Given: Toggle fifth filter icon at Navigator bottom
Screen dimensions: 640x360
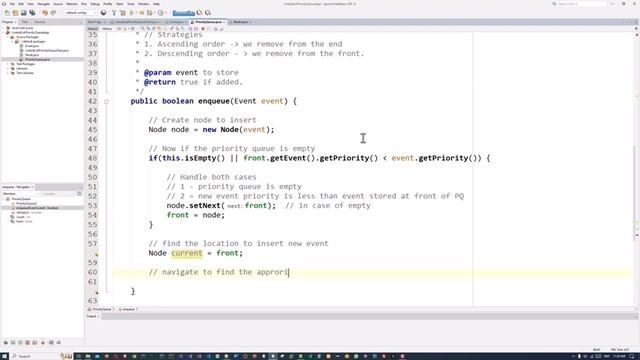Looking at the screenshot, I should point(35,343).
